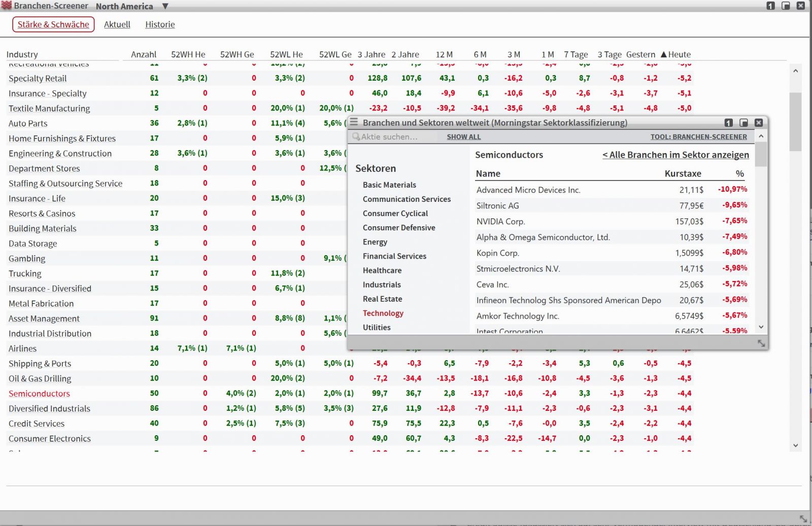The image size is (812, 526).
Task: Open the North America region dropdown arrow
Action: [165, 6]
